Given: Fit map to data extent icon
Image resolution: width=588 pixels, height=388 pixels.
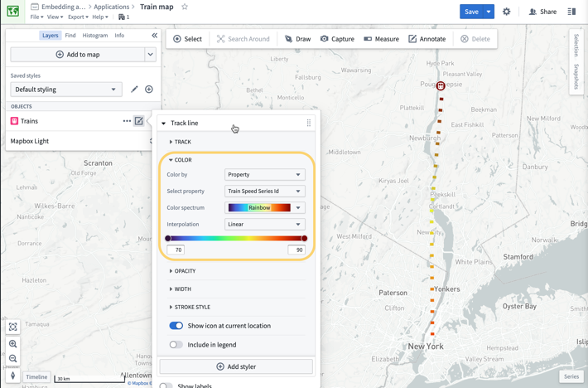Looking at the screenshot, I should [12, 327].
